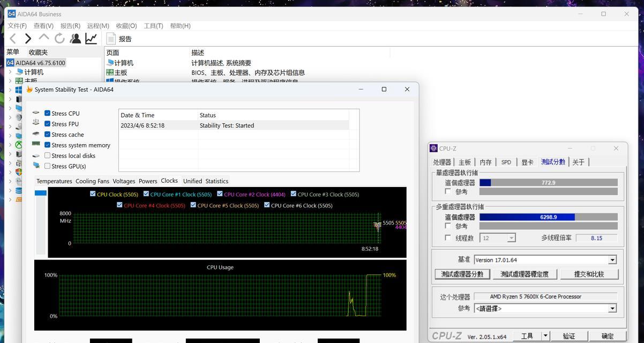644x343 pixels.
Task: Hide the CPU Clock graph line
Action: tap(93, 194)
